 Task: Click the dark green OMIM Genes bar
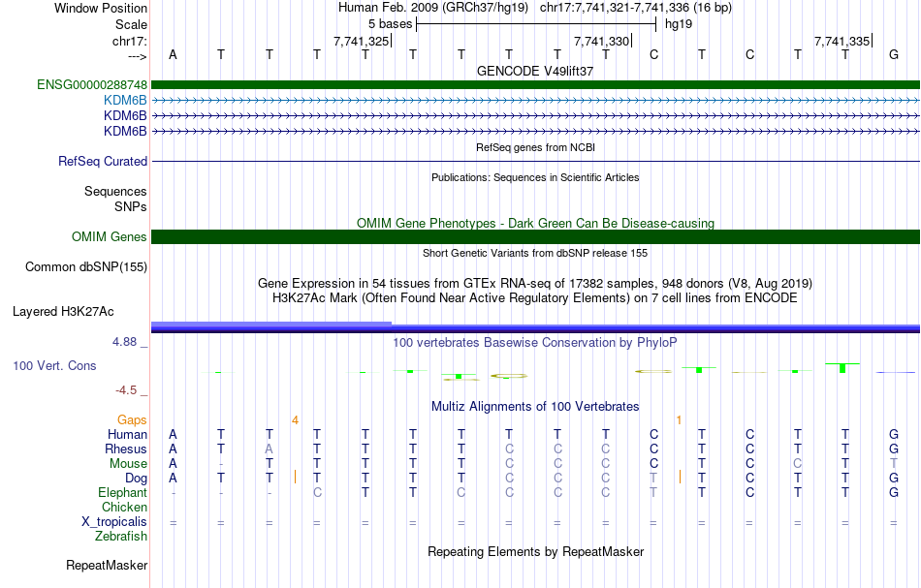tap(535, 236)
